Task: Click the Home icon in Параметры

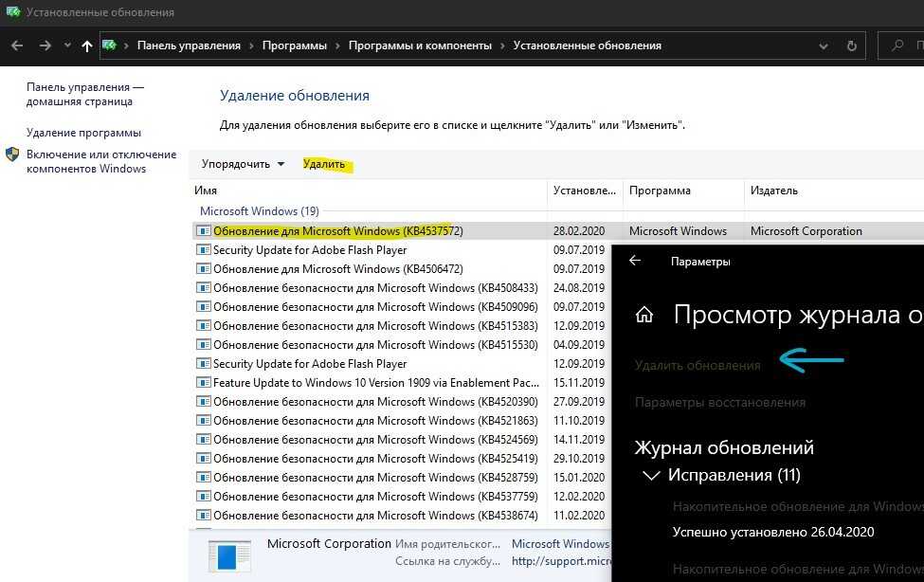Action: (644, 315)
